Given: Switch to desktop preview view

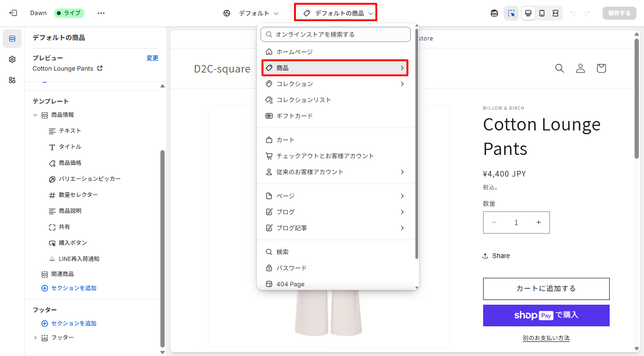Looking at the screenshot, I should 528,13.
